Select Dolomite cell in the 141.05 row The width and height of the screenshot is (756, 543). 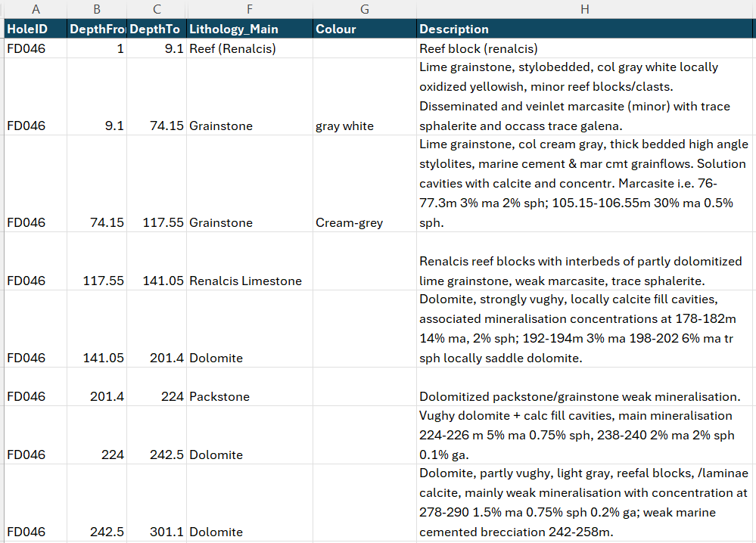[x=250, y=329]
